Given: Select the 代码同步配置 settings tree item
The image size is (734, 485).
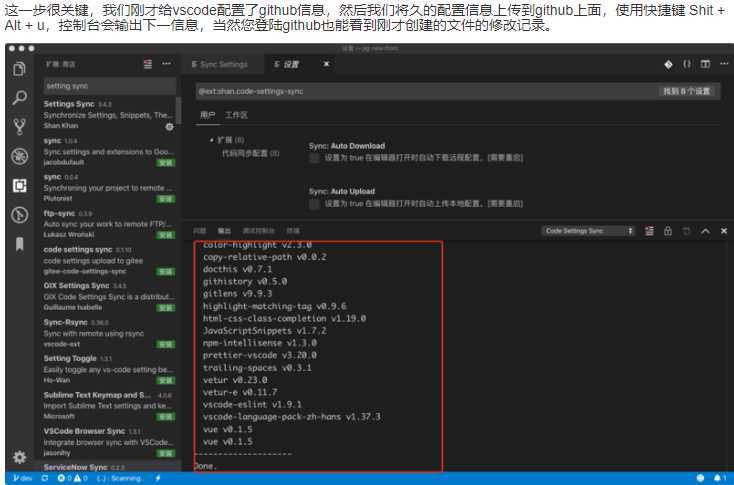Looking at the screenshot, I should click(250, 153).
